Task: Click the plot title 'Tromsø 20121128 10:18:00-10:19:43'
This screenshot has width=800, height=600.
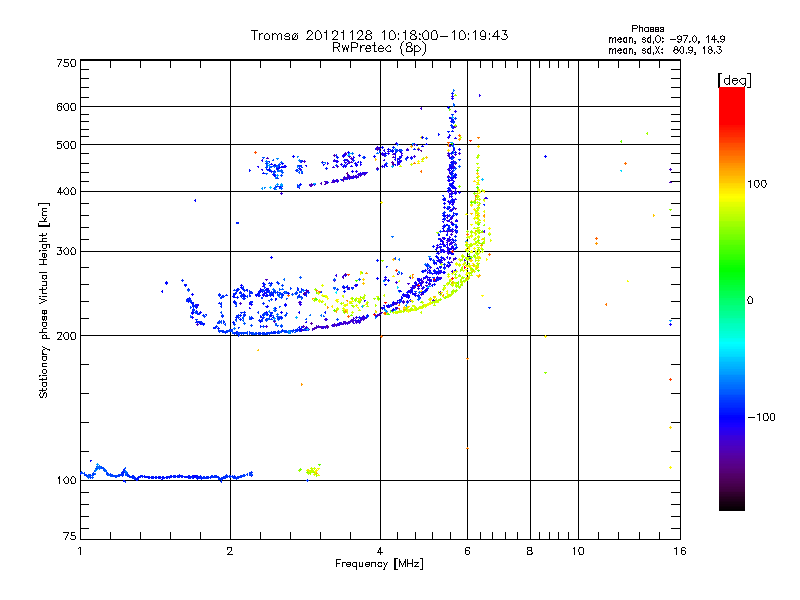Action: 379,35
